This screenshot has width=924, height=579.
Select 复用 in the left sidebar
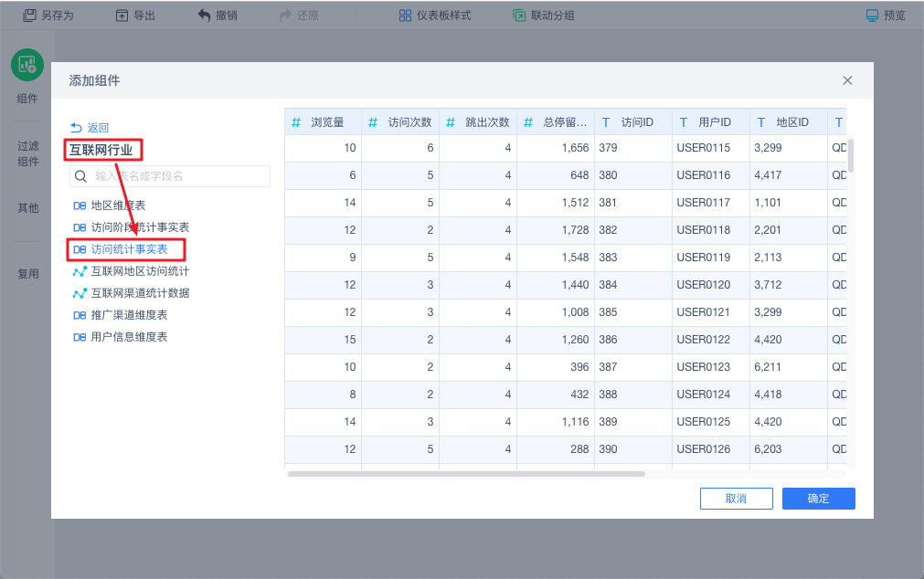(x=27, y=274)
